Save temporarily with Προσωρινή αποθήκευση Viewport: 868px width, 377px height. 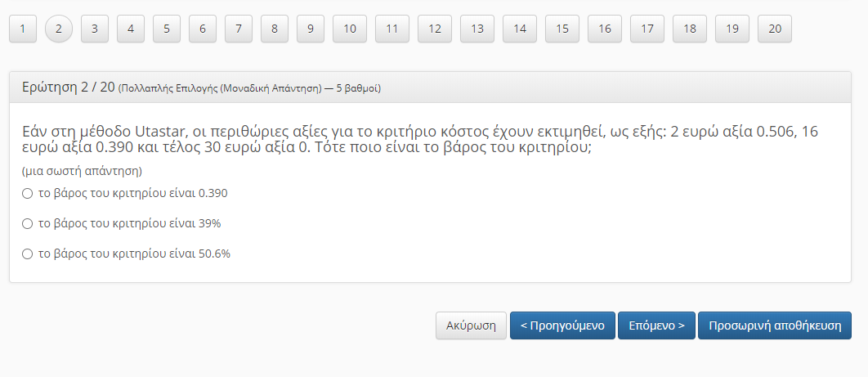[775, 325]
